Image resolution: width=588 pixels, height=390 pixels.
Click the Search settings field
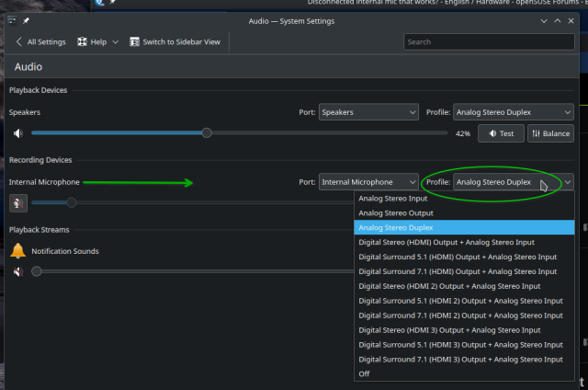488,41
